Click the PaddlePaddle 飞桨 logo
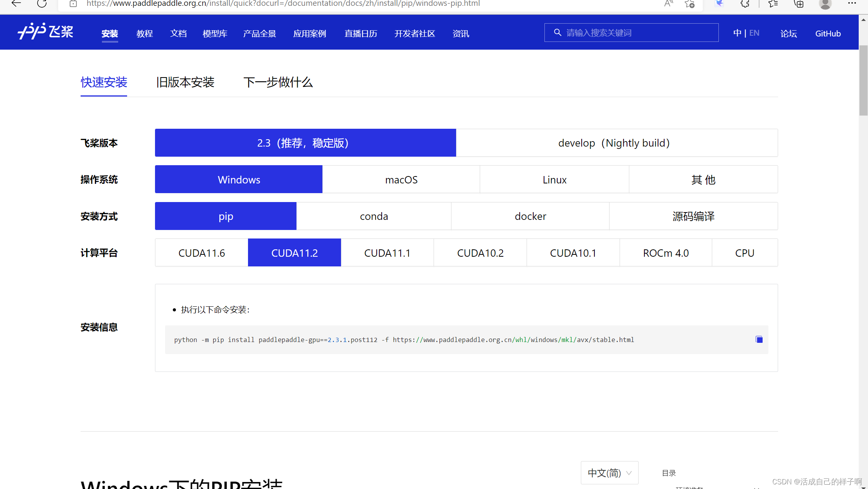Screen dimensions: 868x489 pos(45,32)
